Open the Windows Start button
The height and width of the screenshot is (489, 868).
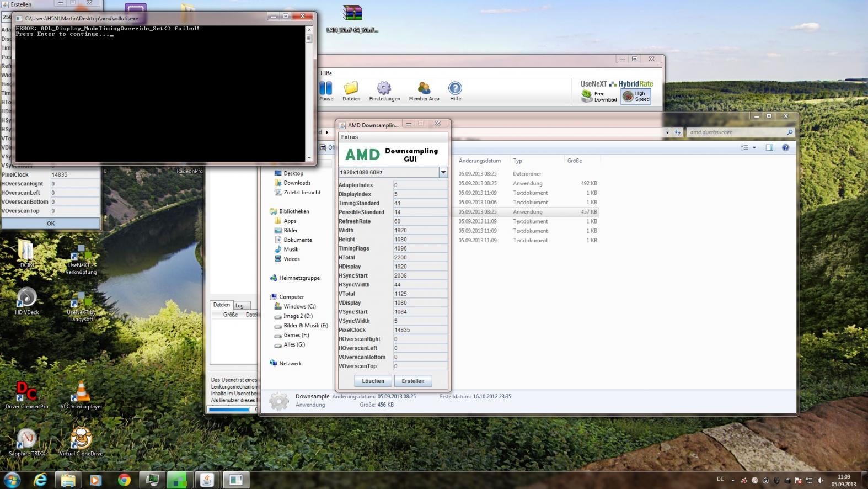click(x=12, y=480)
